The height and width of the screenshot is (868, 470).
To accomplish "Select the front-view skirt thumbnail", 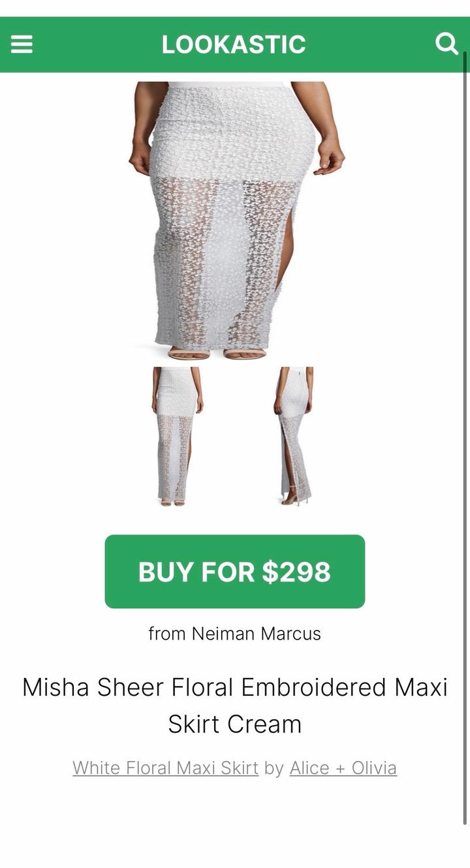I will (178, 436).
